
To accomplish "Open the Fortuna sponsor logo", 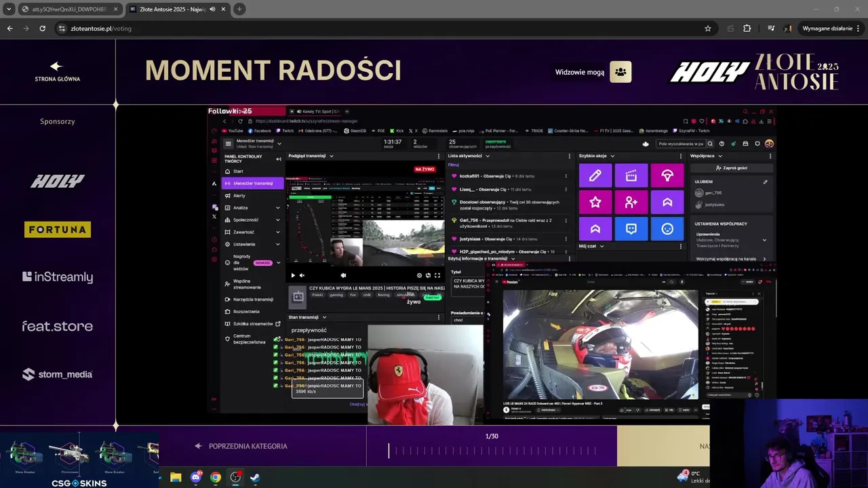I will (x=58, y=230).
